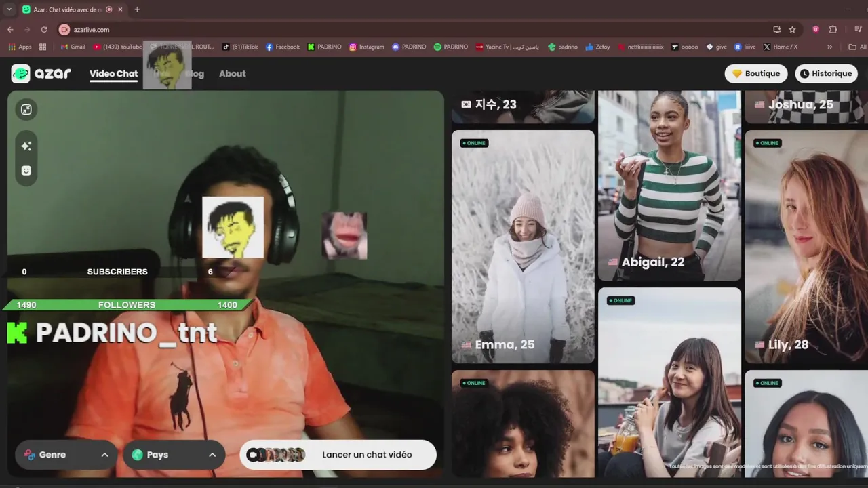Expand the bookmarks overflow chevron

pyautogui.click(x=829, y=47)
